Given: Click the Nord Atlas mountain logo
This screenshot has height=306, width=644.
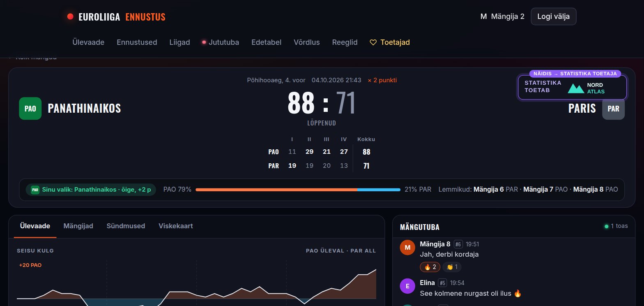Looking at the screenshot, I should pos(576,88).
